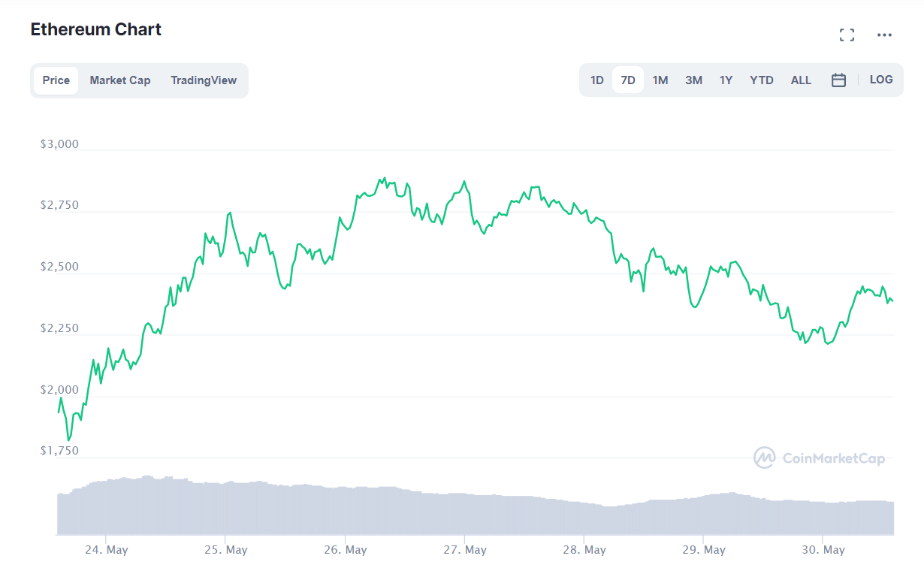The width and height of the screenshot is (924, 580).
Task: Select the 1M timeframe
Action: [x=660, y=80]
